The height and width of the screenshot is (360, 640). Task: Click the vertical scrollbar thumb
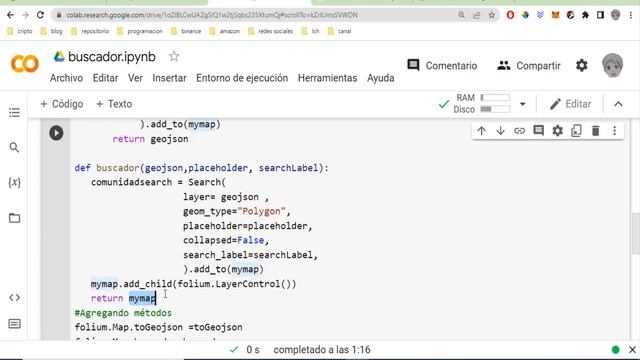tap(636, 233)
